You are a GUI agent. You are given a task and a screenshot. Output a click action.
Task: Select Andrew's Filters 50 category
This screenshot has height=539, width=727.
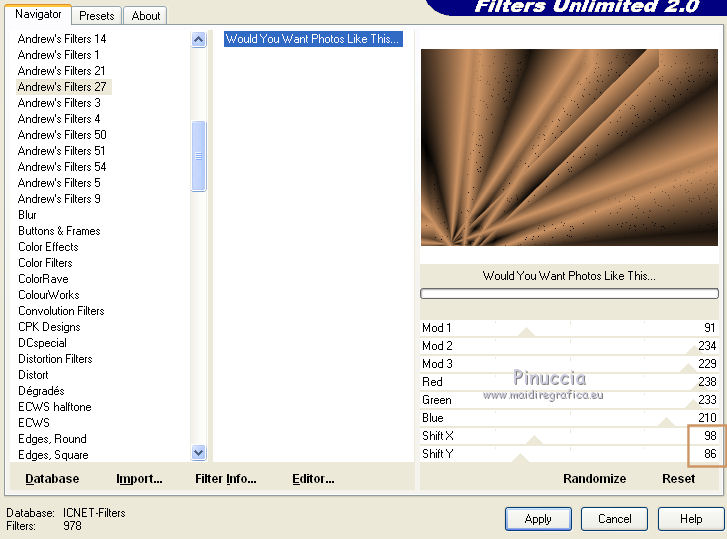click(62, 135)
